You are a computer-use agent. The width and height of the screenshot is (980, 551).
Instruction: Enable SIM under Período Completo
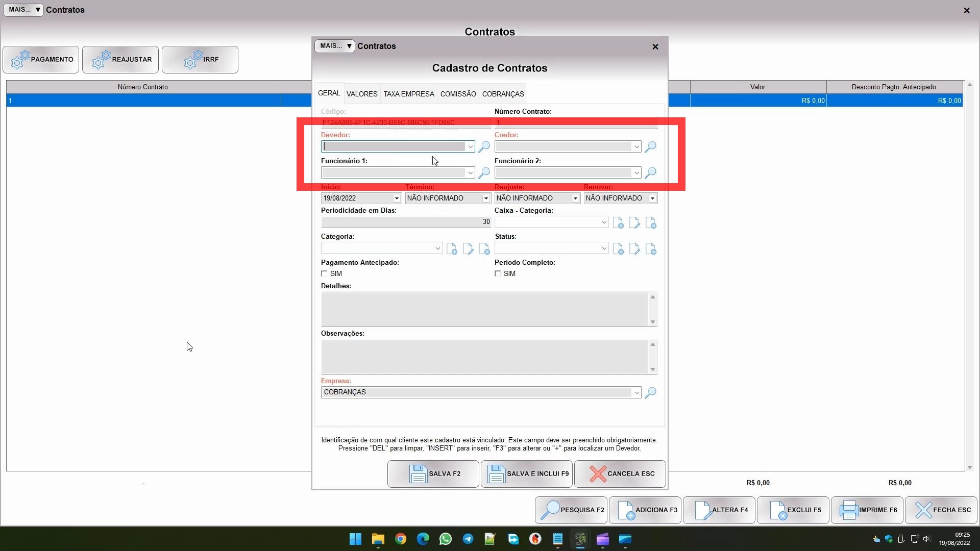pyautogui.click(x=498, y=274)
